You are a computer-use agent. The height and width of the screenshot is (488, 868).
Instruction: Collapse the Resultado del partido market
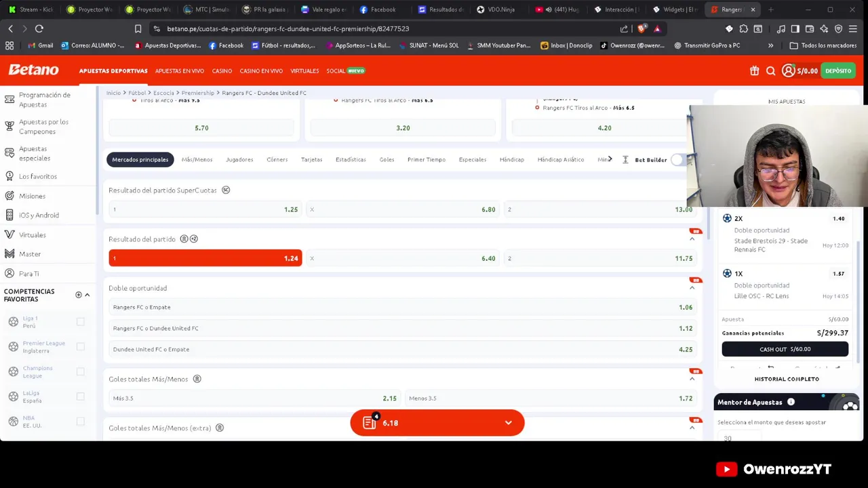pyautogui.click(x=692, y=239)
